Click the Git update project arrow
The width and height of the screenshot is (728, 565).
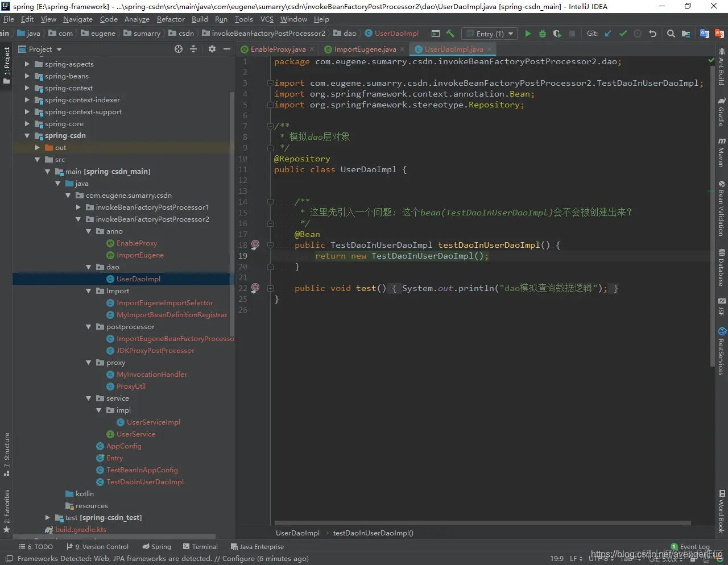(608, 34)
